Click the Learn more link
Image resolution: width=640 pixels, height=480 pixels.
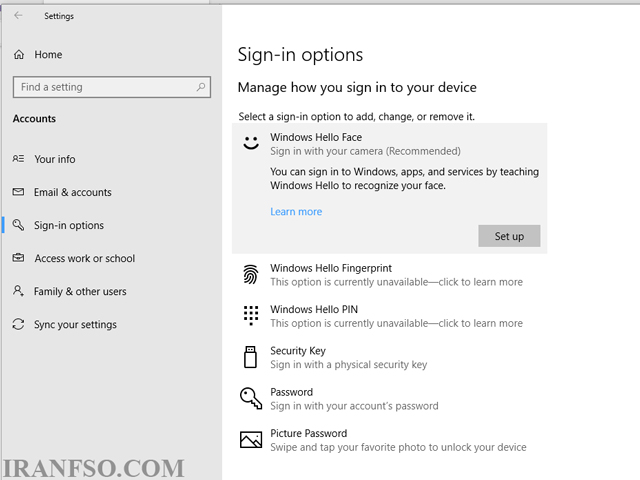(x=296, y=211)
